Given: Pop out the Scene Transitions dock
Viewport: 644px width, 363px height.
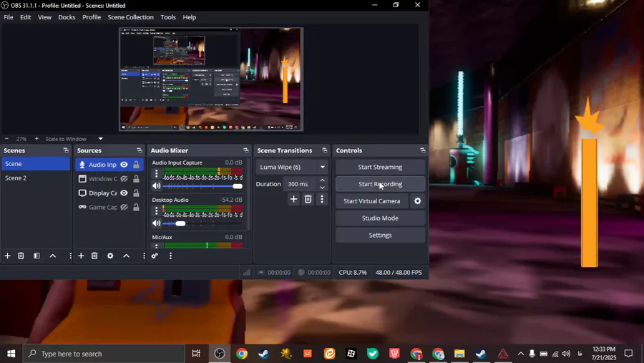Looking at the screenshot, I should [x=324, y=150].
